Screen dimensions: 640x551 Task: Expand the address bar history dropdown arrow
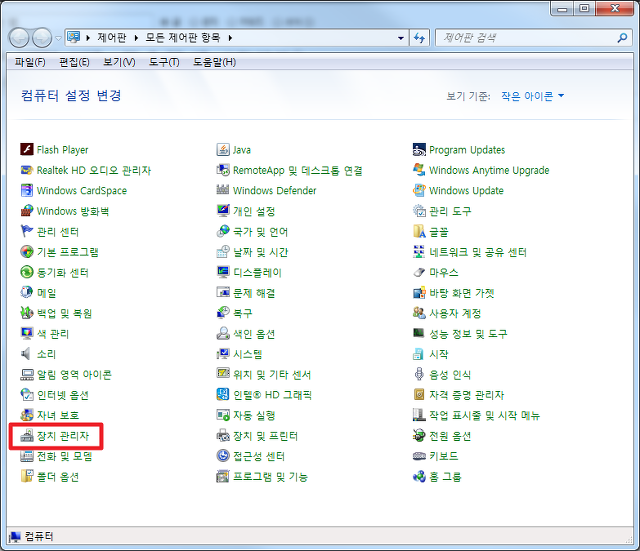(x=401, y=38)
